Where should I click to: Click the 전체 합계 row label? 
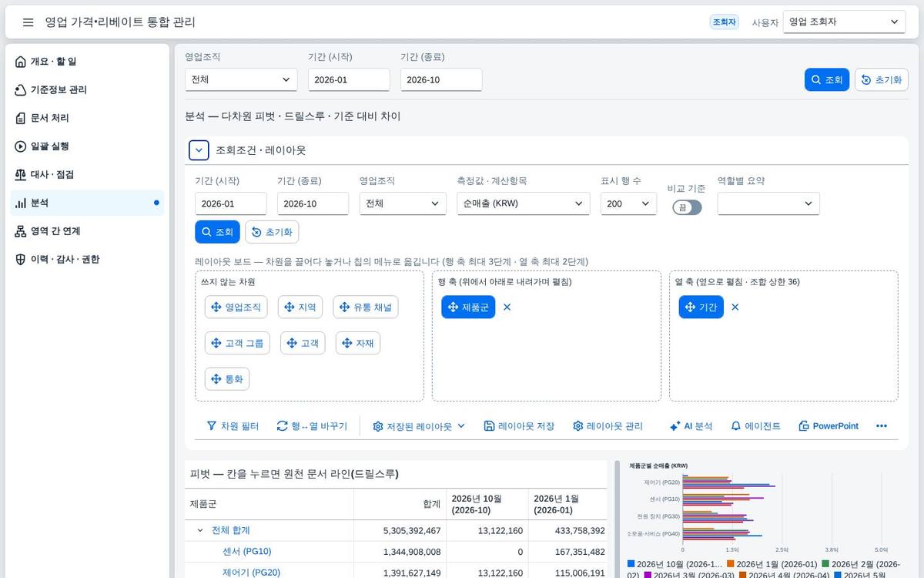231,530
